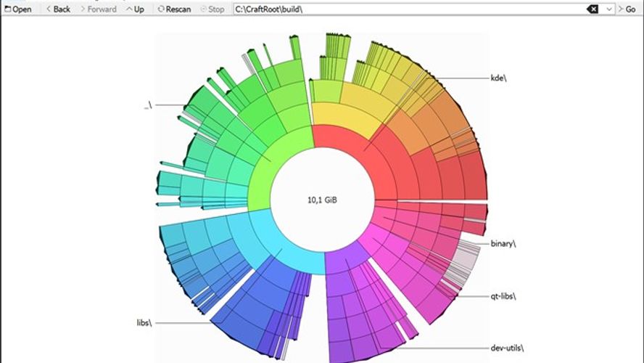Rescan the current directory
Screen dimensions: 644x363
point(175,9)
